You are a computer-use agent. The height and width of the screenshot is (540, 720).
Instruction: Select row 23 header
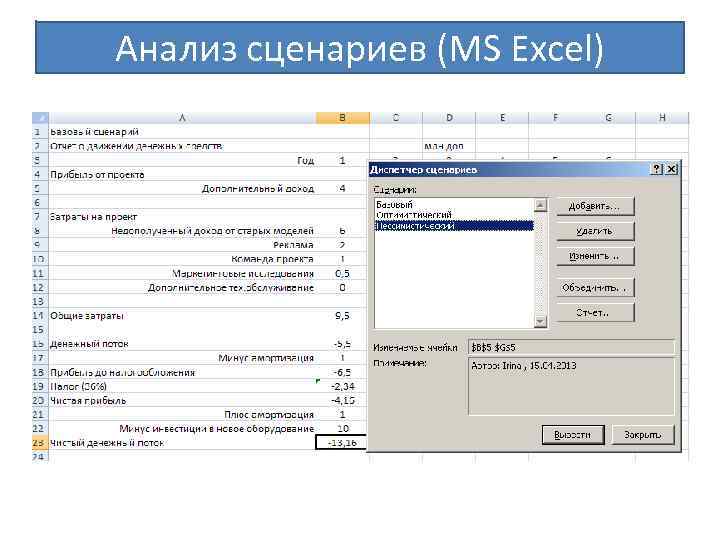[x=38, y=443]
